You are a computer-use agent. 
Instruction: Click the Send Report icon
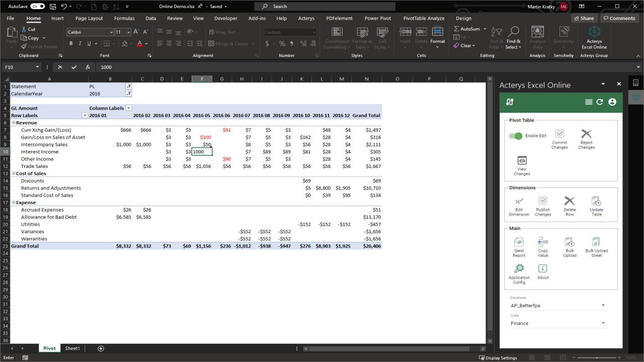coord(519,242)
